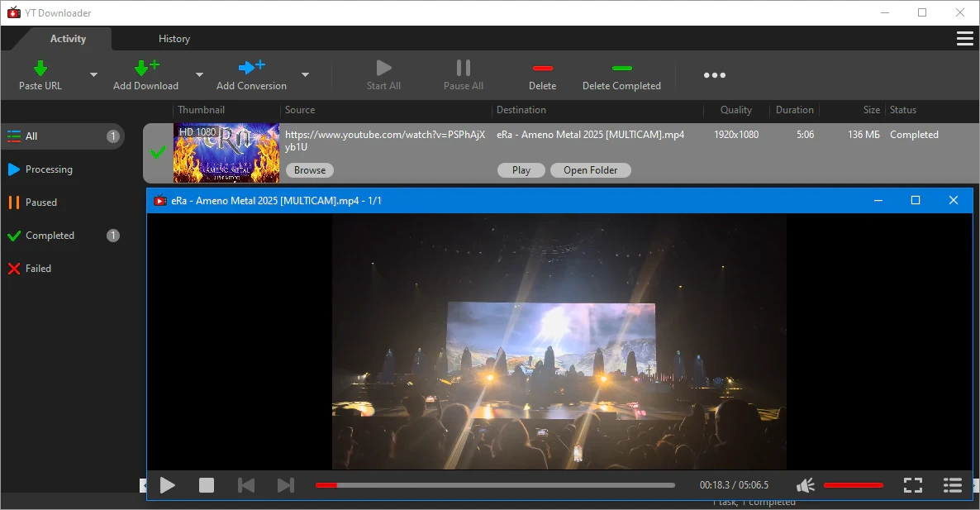Click the HD 1080 video thumbnail

tap(226, 153)
